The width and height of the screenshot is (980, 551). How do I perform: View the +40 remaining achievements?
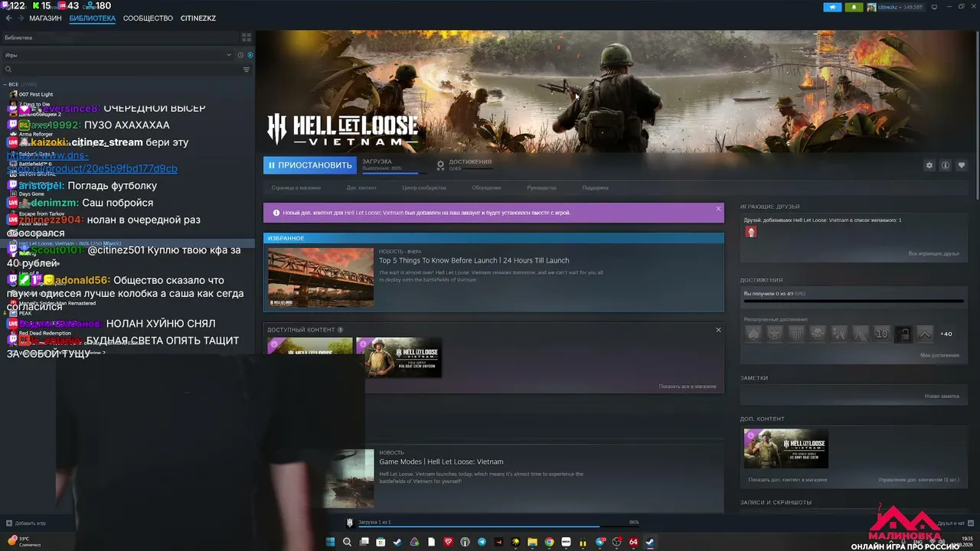point(946,334)
